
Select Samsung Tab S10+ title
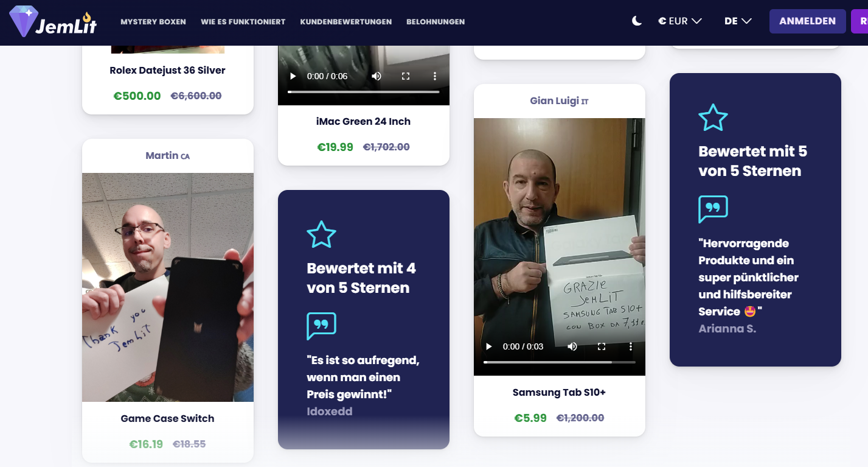pos(560,392)
